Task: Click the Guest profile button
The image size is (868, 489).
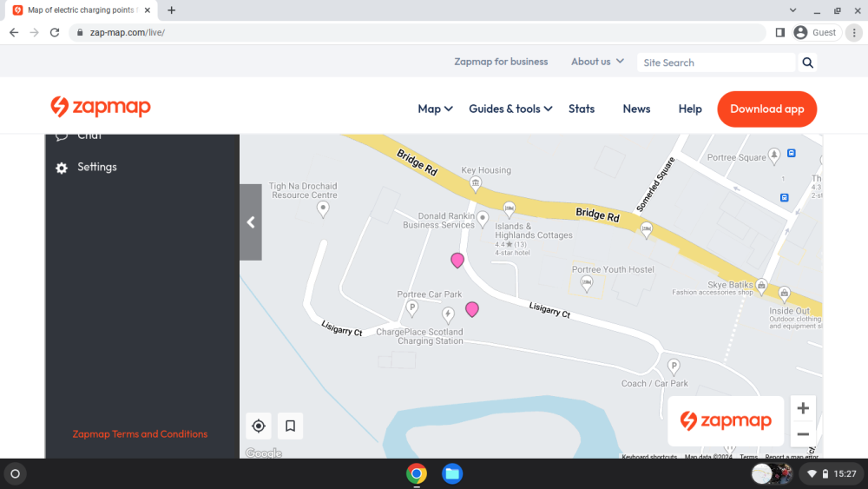Action: (x=817, y=33)
